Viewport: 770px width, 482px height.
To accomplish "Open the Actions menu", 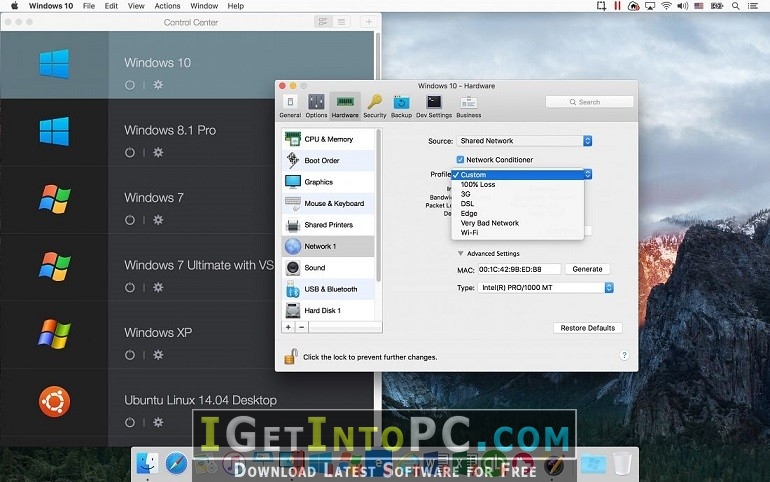I will 167,6.
